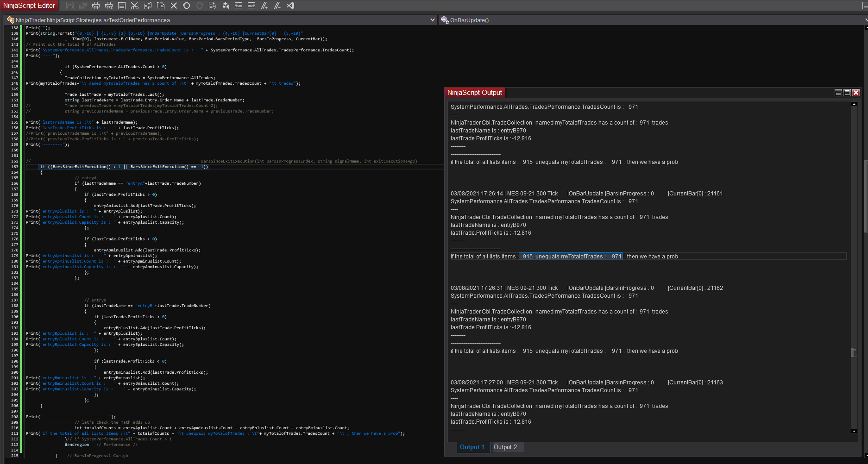Click the '03/08/2021 17:27:00' output line
Image resolution: width=868 pixels, height=464 pixels.
point(587,382)
